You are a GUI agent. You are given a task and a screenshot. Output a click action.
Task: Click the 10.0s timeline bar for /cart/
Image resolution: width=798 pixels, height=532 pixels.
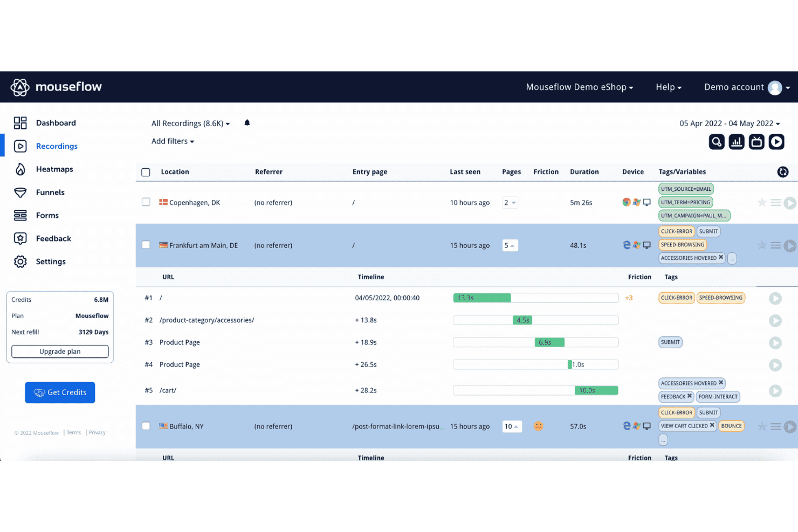point(596,390)
